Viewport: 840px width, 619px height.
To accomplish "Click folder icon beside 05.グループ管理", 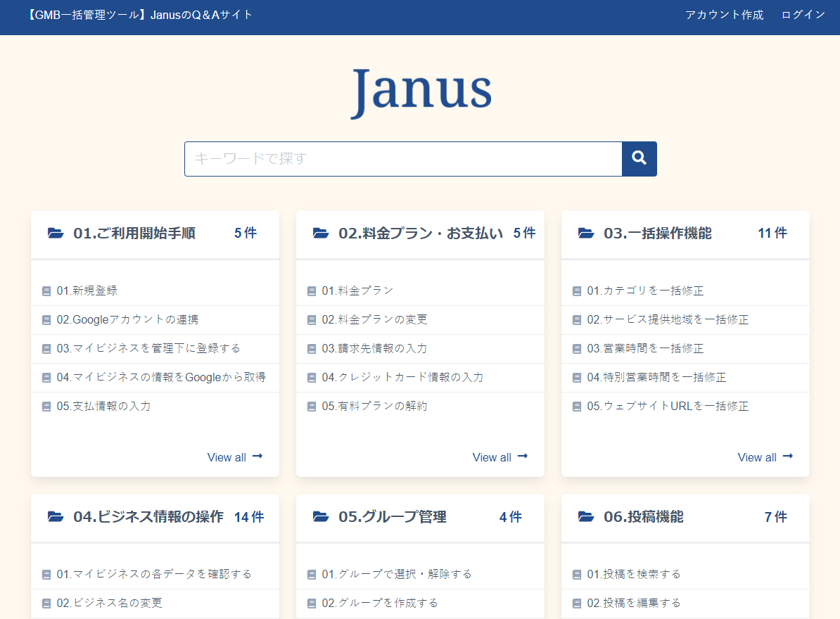I will point(320,517).
